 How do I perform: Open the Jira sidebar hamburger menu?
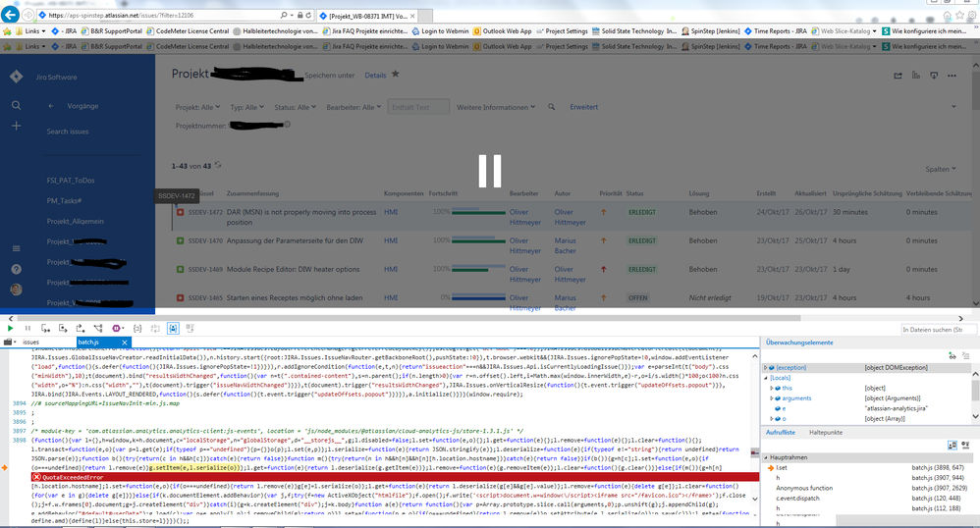(17, 248)
